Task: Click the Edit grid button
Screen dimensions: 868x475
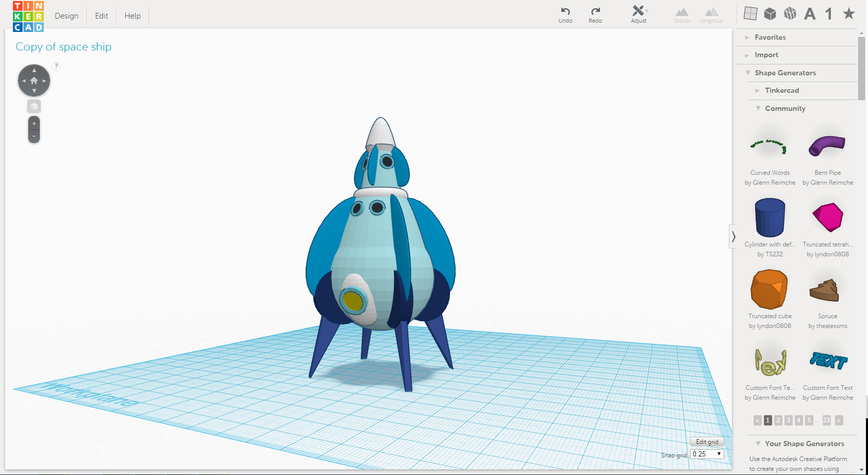Action: coord(707,442)
